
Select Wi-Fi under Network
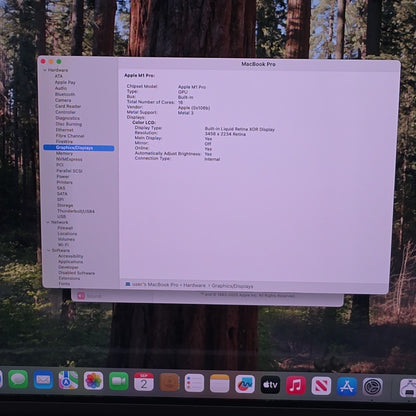[63, 244]
